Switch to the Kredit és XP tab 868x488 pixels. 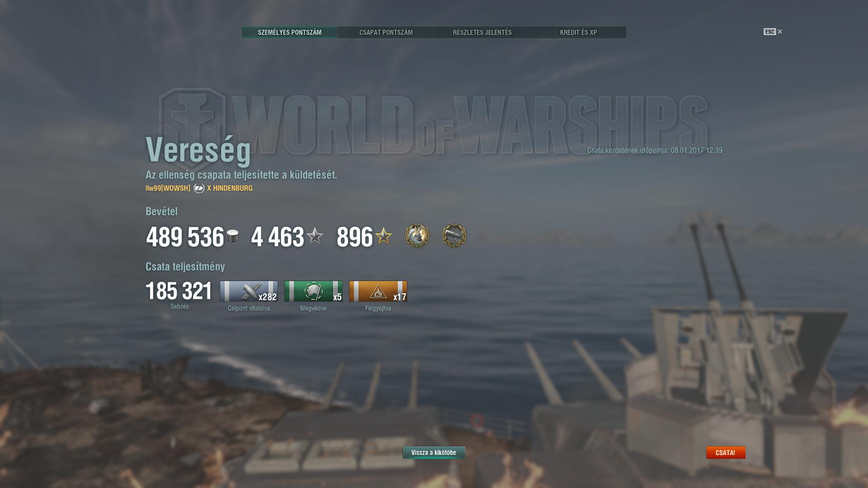point(579,32)
